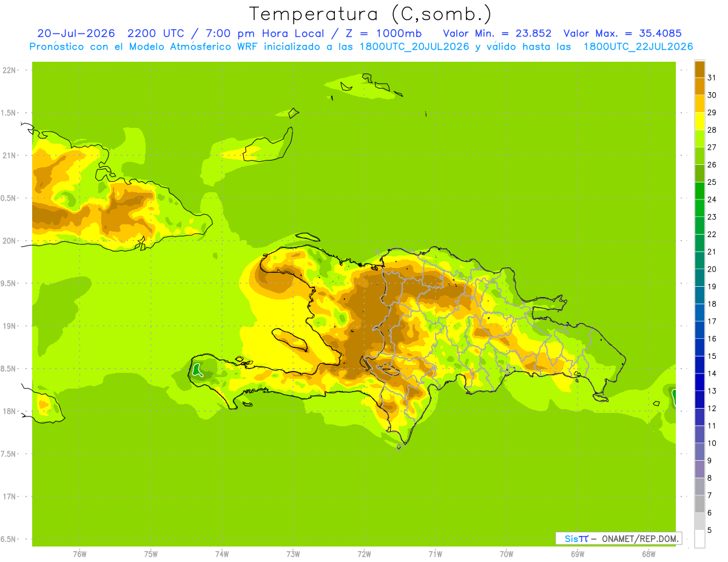Image resolution: width=728 pixels, height=562 pixels.
Task: Click legend value '25'
Action: click(x=712, y=182)
